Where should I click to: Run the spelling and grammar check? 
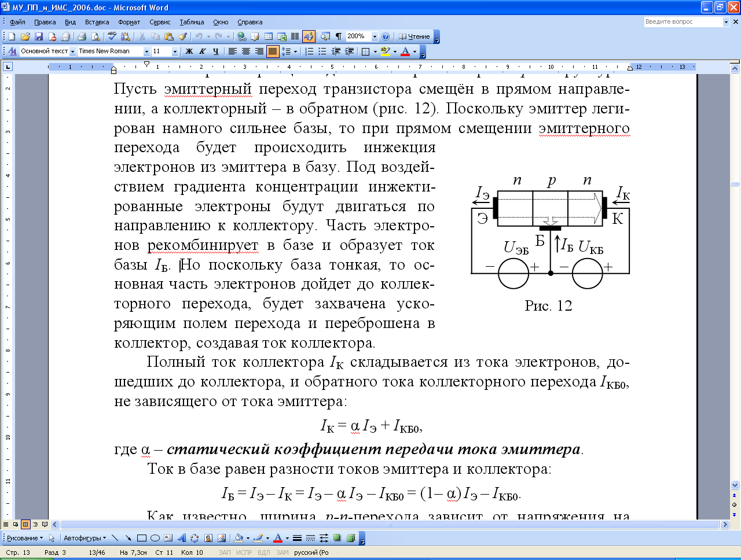pos(112,36)
